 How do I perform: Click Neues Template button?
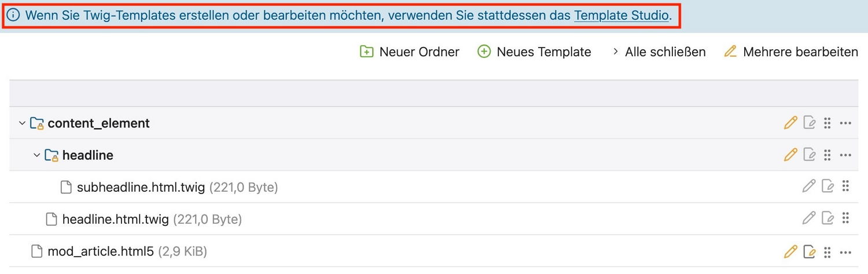534,52
